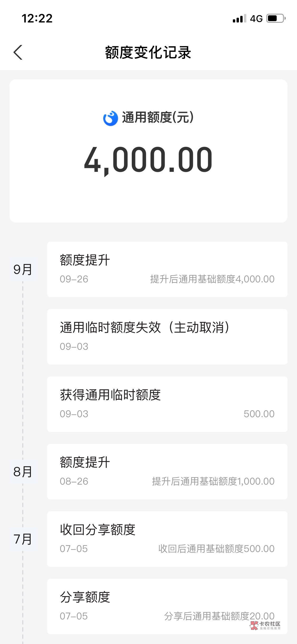This screenshot has width=297, height=644.
Task: Tap the 卡农社区 watermark logo
Action: click(265, 625)
